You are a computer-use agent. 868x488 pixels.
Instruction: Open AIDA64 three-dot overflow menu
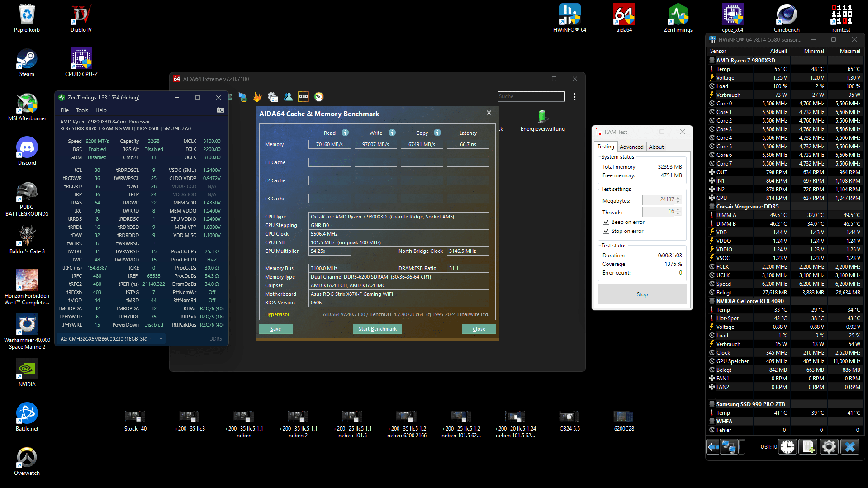574,97
